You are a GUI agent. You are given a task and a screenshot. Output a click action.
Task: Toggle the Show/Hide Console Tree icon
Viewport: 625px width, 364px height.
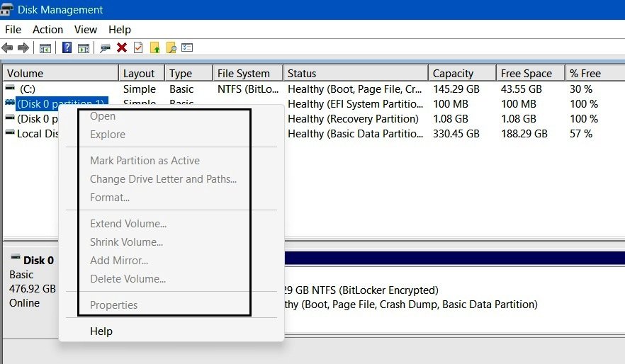(45, 48)
